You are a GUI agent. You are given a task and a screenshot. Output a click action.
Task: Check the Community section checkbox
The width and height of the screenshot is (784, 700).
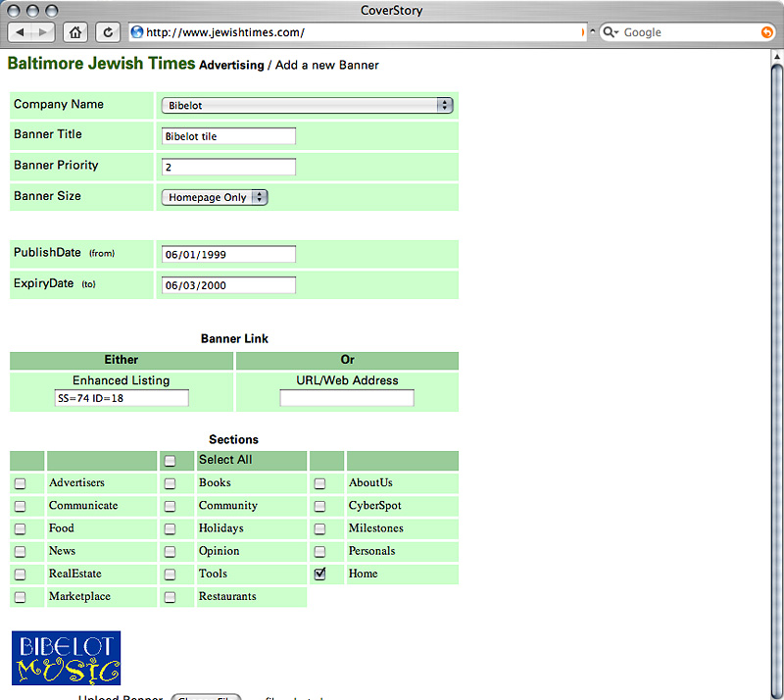pos(170,506)
